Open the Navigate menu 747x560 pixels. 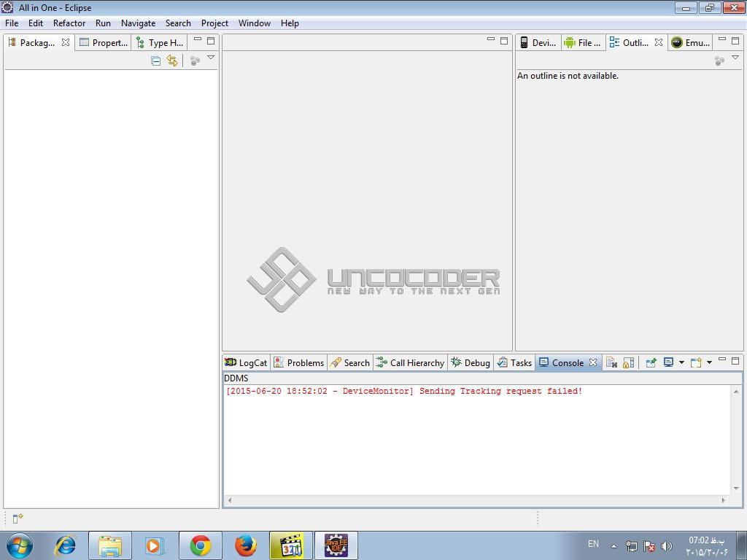[x=138, y=23]
